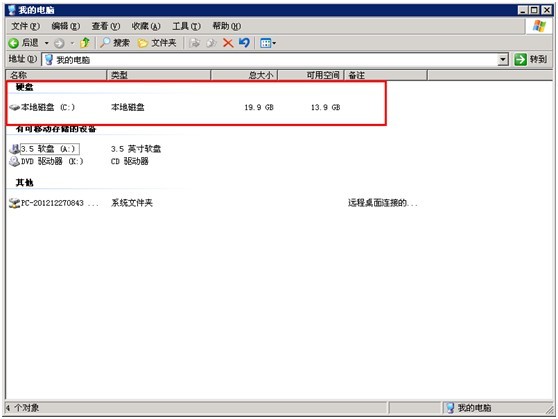Sort by the 名称 column header
Screen dimensions: 558x419
coord(56,75)
